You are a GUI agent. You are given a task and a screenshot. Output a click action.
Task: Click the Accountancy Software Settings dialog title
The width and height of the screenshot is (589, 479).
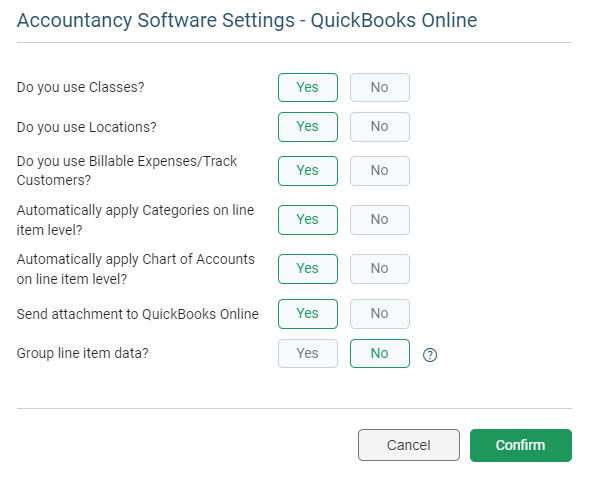(247, 20)
